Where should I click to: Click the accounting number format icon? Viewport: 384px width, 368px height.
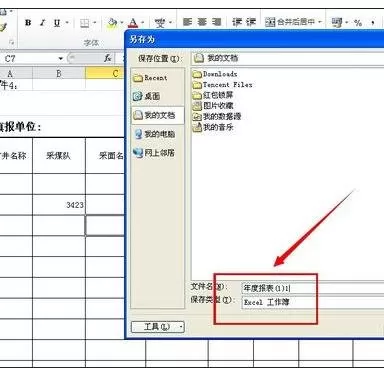point(337,23)
